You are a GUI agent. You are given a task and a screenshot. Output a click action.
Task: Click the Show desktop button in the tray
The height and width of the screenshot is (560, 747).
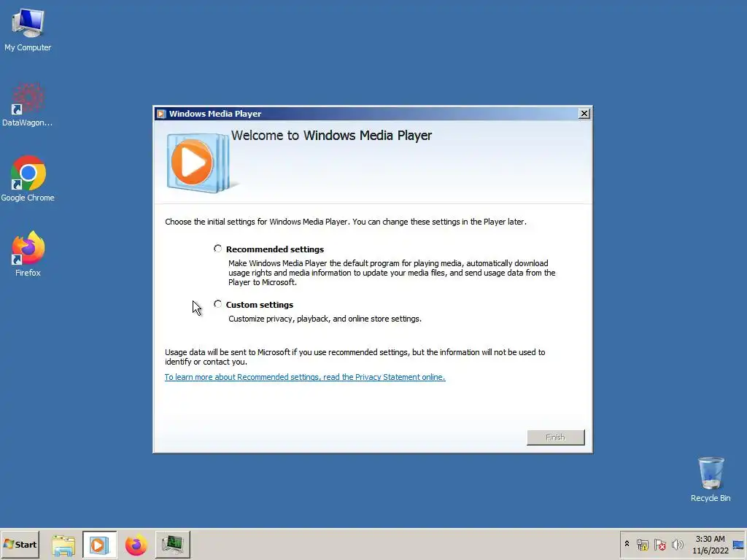point(738,544)
